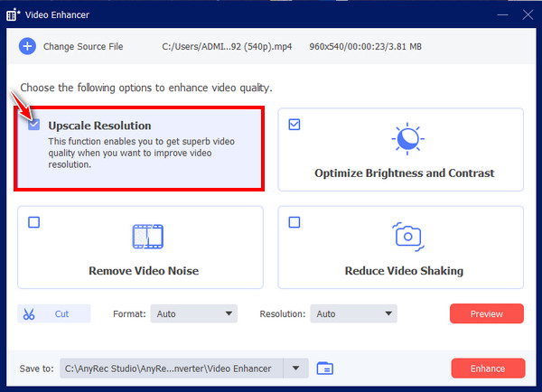This screenshot has width=542, height=392.
Task: Click the Reduce Video Shaking camera icon
Action: coord(408,237)
